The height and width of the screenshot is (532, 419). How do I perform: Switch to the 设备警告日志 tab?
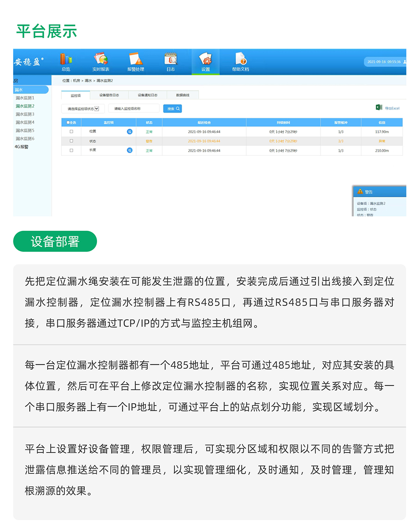109,95
